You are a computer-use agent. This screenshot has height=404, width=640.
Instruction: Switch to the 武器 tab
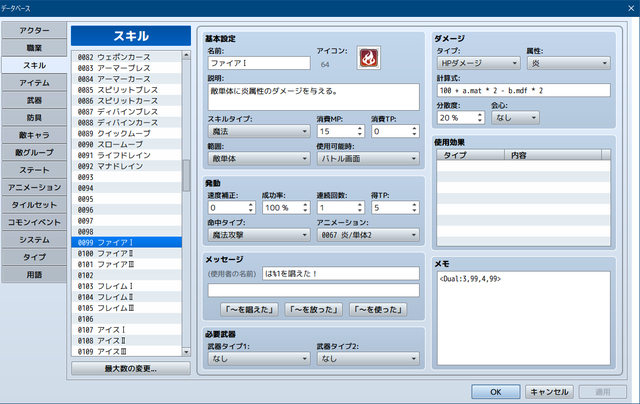[x=34, y=100]
